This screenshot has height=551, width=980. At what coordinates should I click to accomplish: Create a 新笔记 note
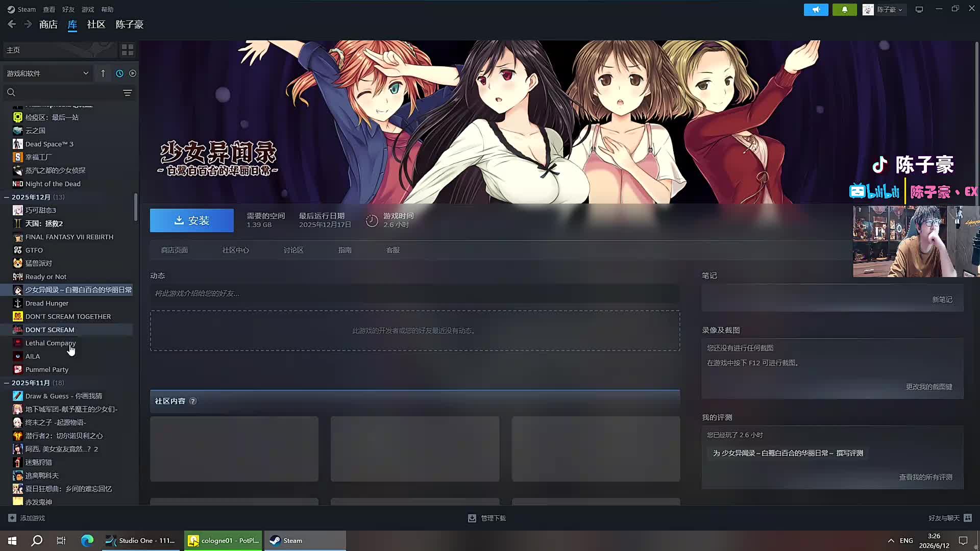(942, 299)
